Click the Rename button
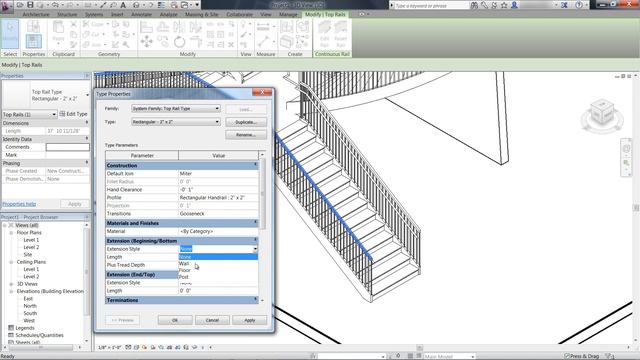 tap(246, 135)
